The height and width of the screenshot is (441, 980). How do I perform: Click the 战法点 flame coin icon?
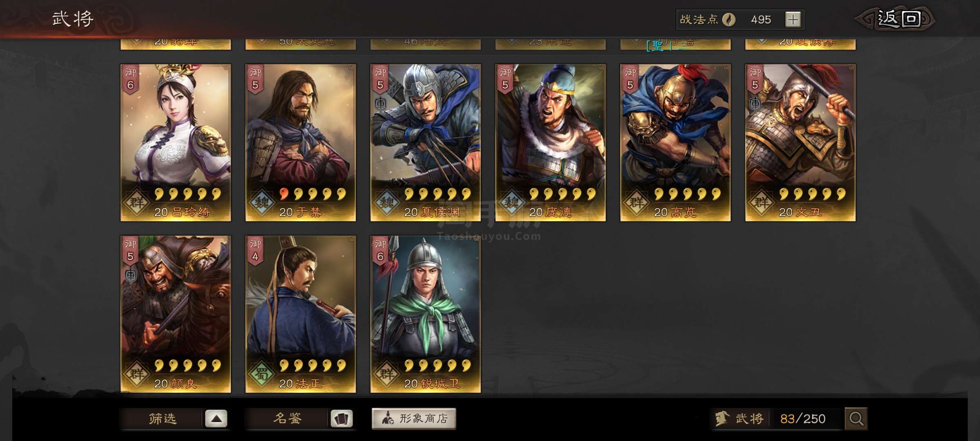(x=728, y=20)
